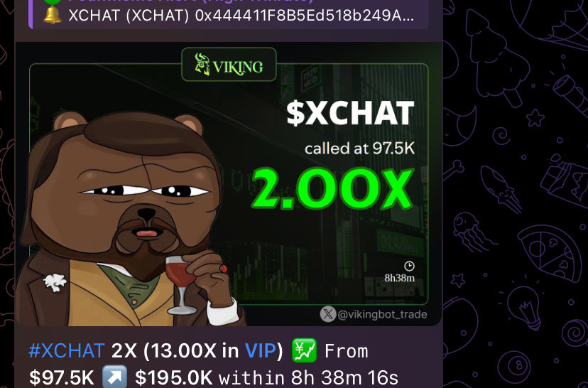Click the Viking helmet logo icon
Screen dimensions: 588x388
(202, 64)
